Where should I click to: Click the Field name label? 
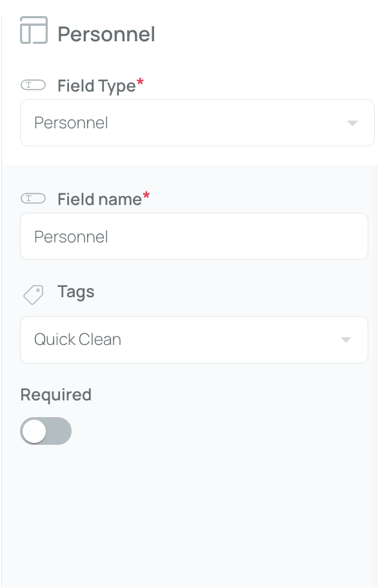click(x=100, y=199)
